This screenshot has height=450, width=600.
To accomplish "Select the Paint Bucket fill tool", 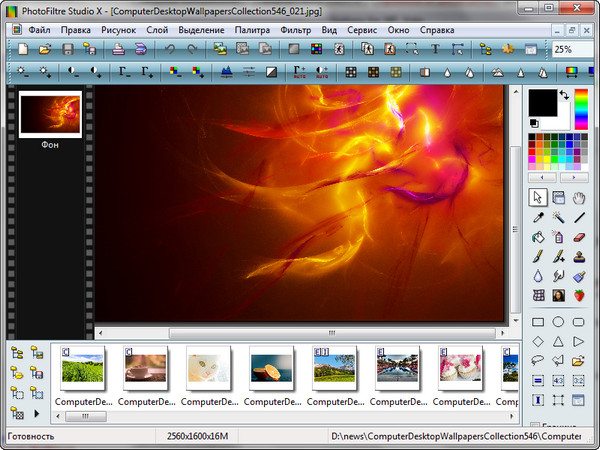I will tap(538, 237).
